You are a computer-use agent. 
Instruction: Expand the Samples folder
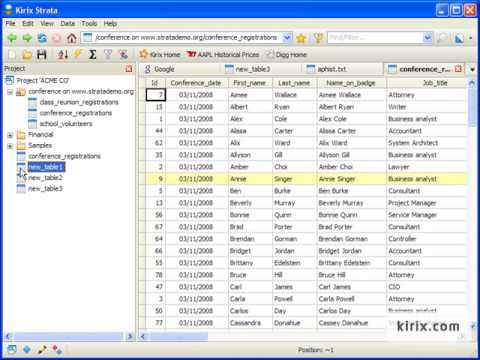(10, 146)
